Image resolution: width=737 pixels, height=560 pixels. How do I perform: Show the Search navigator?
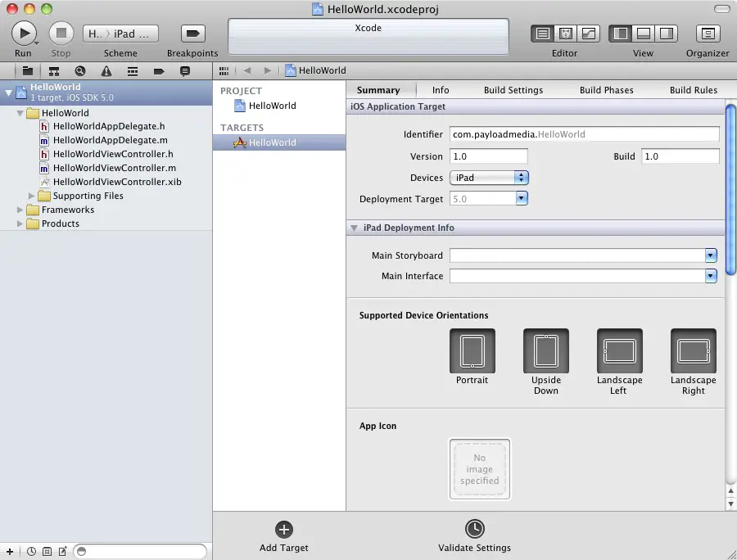click(80, 71)
